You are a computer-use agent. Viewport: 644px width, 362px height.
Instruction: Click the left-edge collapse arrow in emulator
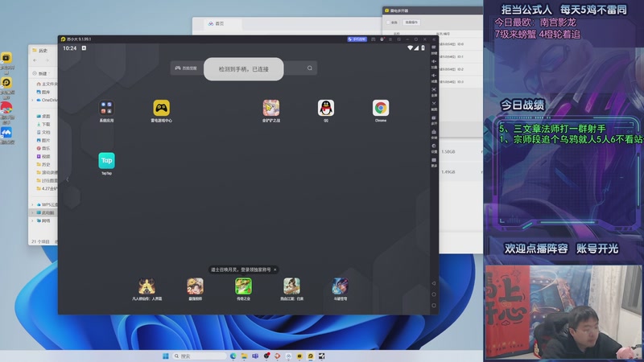(x=68, y=179)
